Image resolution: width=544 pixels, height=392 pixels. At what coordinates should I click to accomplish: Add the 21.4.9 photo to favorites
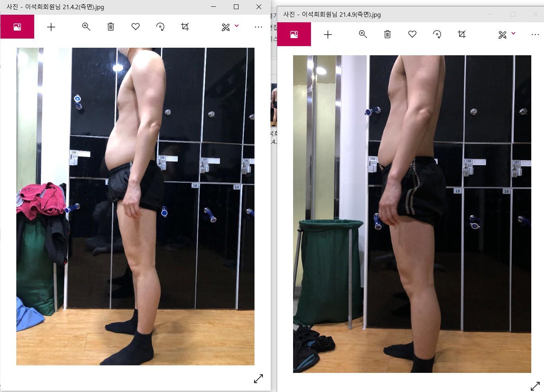click(x=412, y=34)
